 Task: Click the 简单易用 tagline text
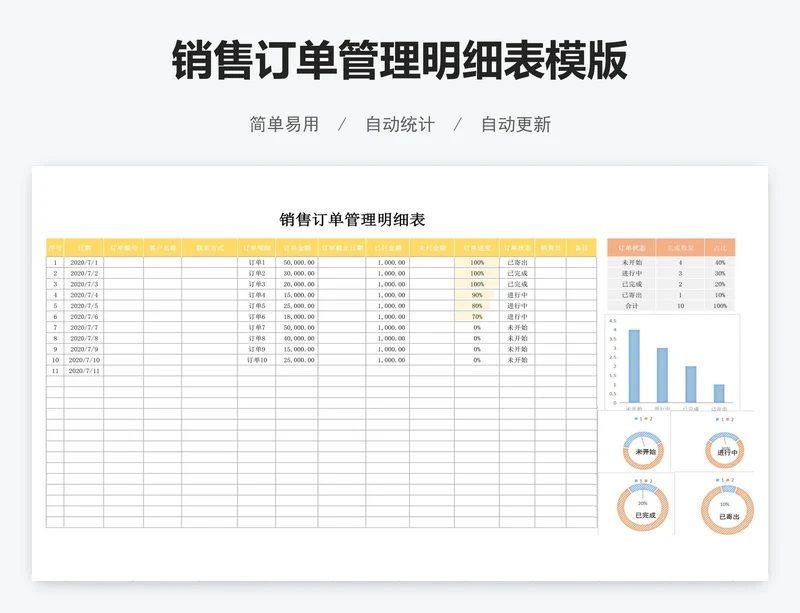click(x=284, y=124)
